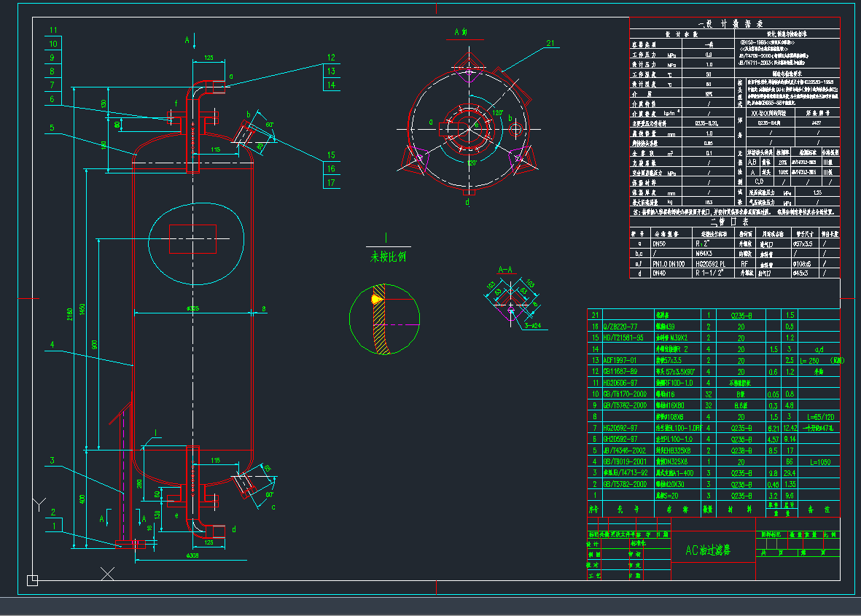Click DN50 cell in the nozzle table

click(x=660, y=243)
